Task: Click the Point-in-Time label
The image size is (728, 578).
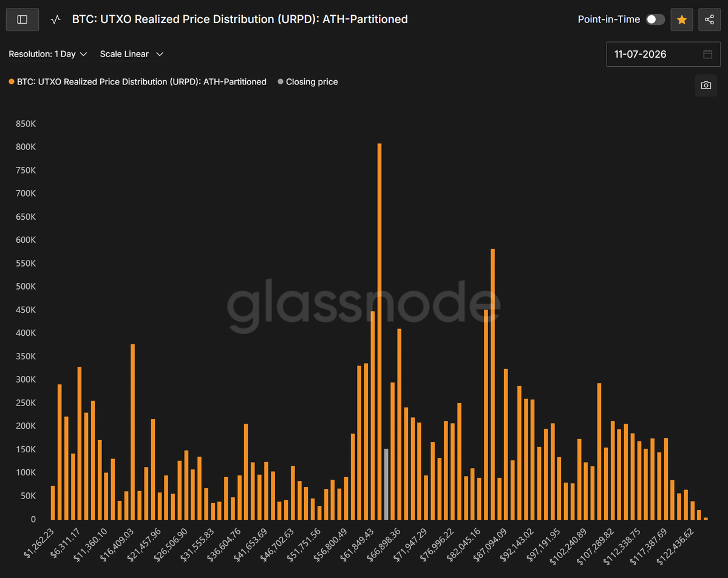Action: (608, 19)
